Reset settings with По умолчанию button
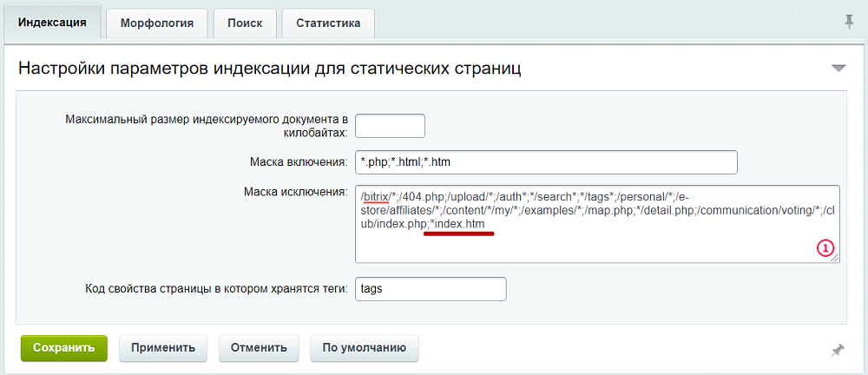This screenshot has height=375, width=868. point(364,347)
